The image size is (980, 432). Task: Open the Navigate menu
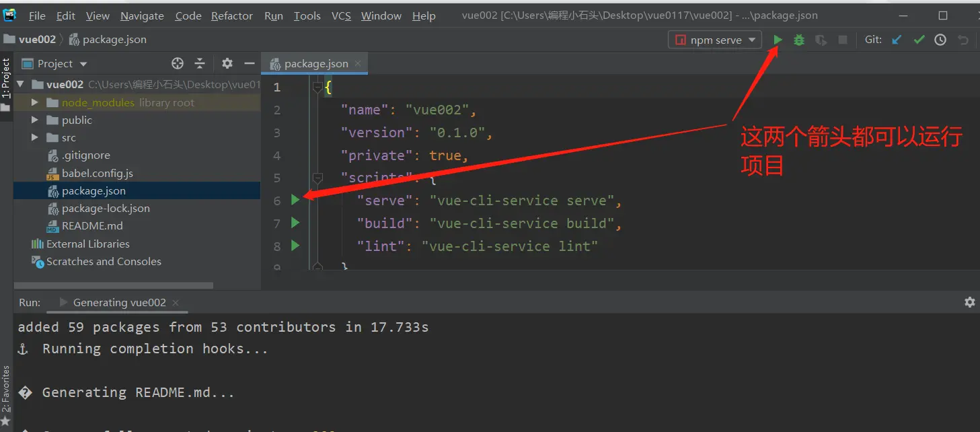pyautogui.click(x=142, y=15)
